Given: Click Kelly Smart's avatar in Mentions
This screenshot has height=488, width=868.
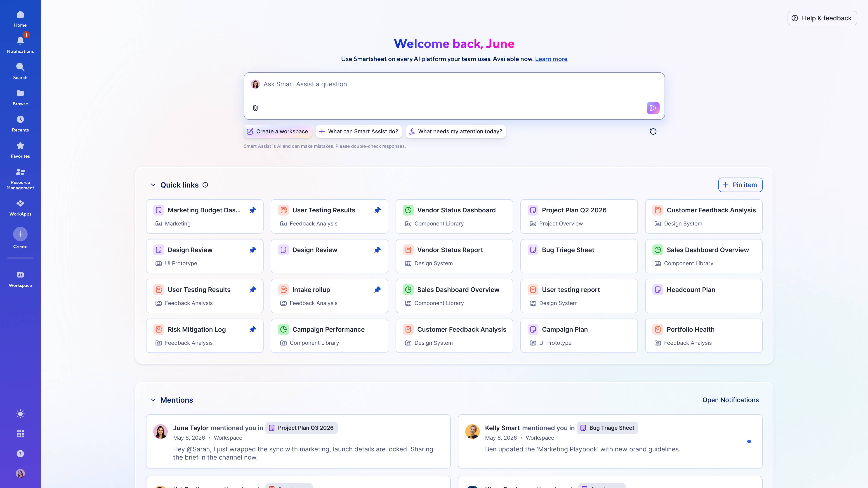Looking at the screenshot, I should tap(472, 432).
